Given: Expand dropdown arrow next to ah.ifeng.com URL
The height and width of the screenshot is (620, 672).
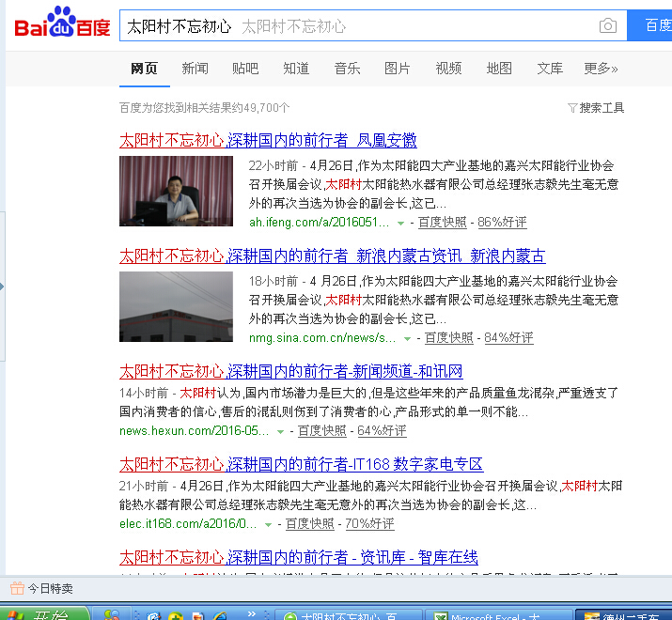Looking at the screenshot, I should pyautogui.click(x=401, y=224).
